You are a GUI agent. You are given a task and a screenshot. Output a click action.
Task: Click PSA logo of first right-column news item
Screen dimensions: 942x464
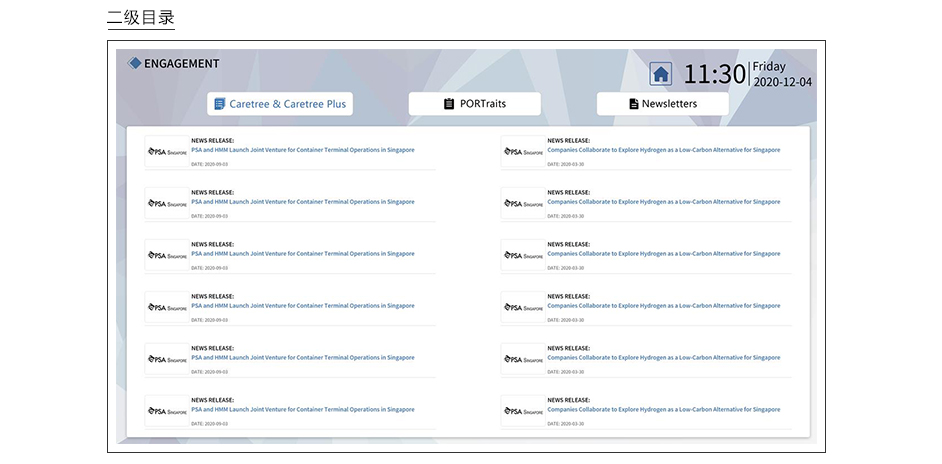523,152
